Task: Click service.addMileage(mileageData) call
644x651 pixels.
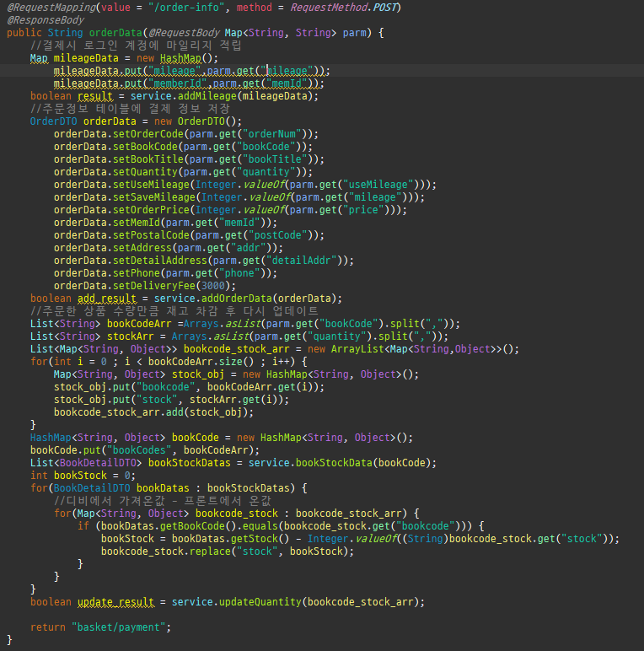Action: click(224, 96)
